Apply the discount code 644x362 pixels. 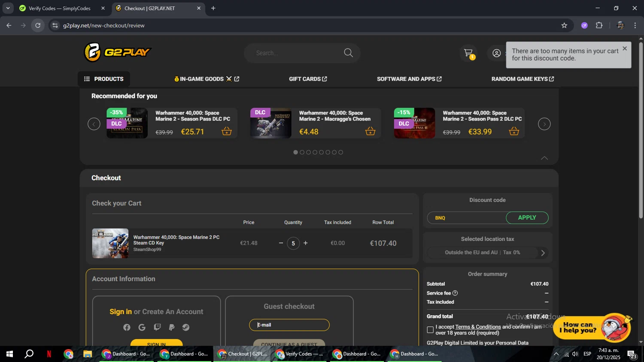[x=527, y=218]
